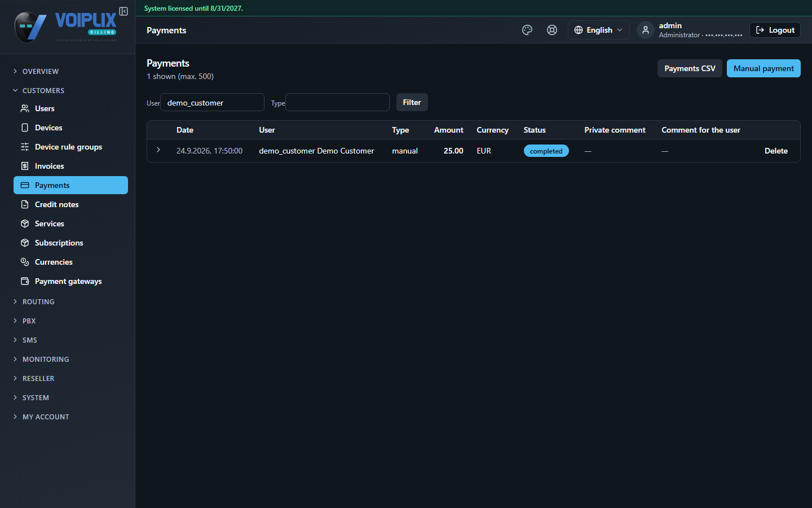
Task: Click the Credit notes icon
Action: [x=25, y=204]
